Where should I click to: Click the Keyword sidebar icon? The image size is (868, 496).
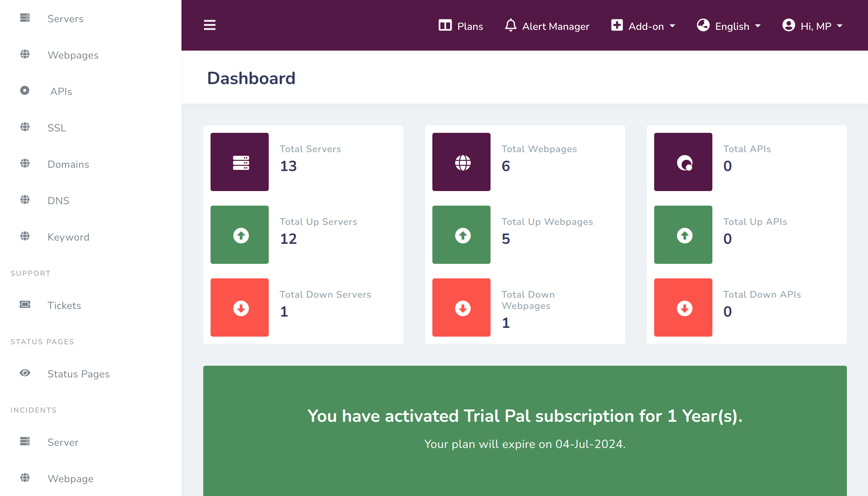(25, 237)
